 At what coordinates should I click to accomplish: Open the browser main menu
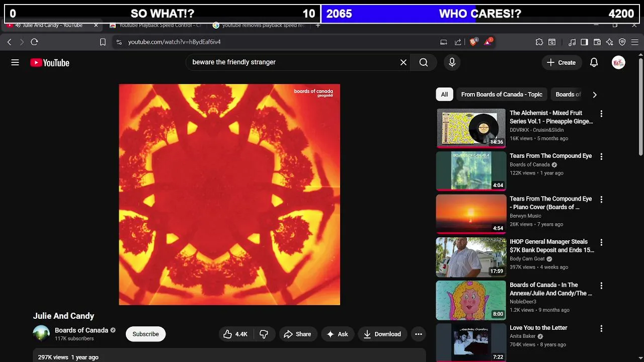tap(635, 42)
